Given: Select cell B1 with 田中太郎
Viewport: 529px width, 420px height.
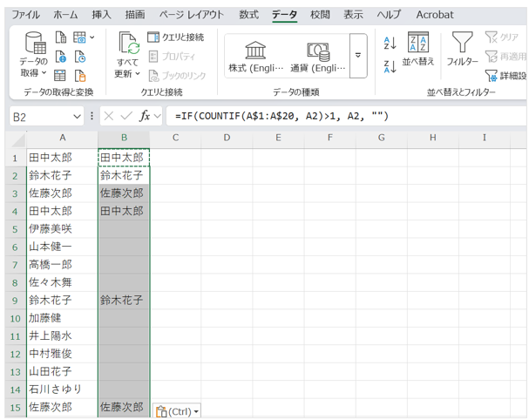Looking at the screenshot, I should (x=124, y=158).
